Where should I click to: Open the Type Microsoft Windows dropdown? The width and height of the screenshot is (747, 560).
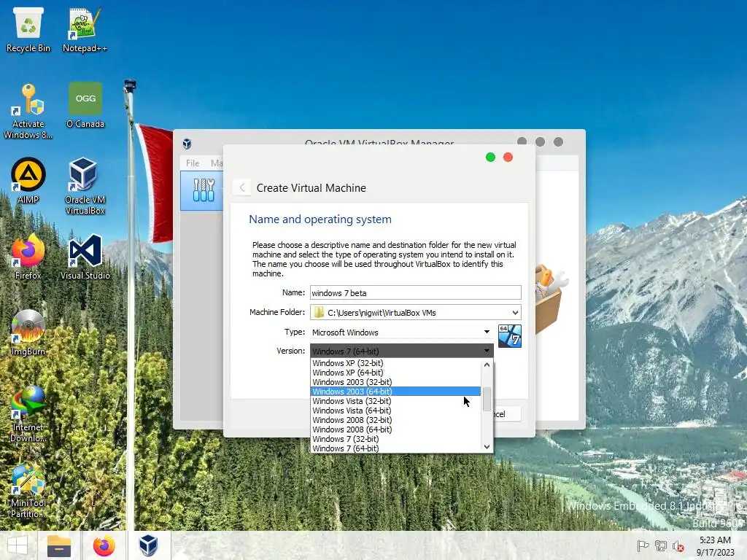click(401, 332)
